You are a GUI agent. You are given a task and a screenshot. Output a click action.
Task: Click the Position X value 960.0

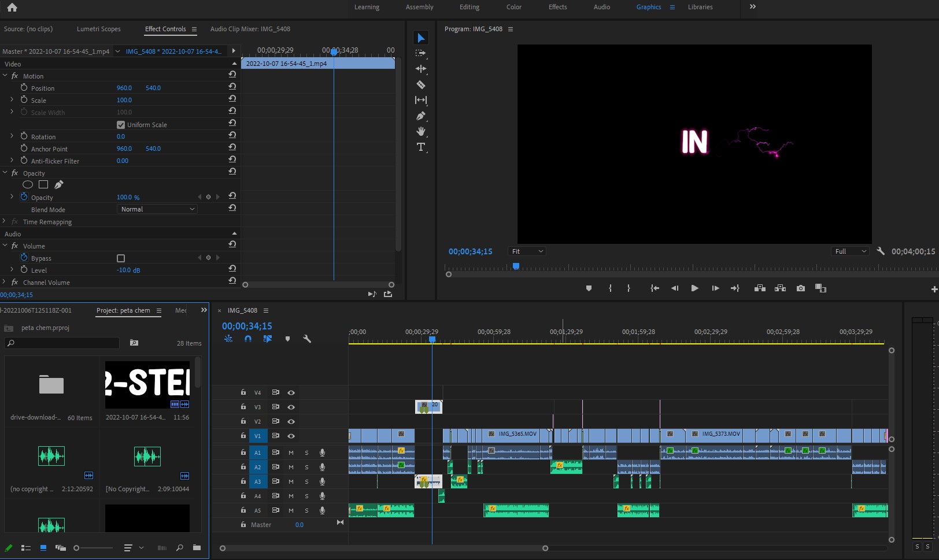[124, 88]
